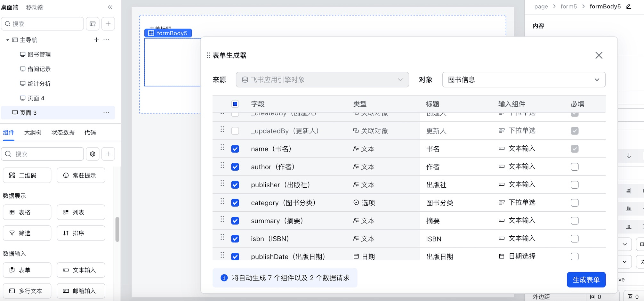
Task: Click the plus button next to top search
Action: coord(108,24)
